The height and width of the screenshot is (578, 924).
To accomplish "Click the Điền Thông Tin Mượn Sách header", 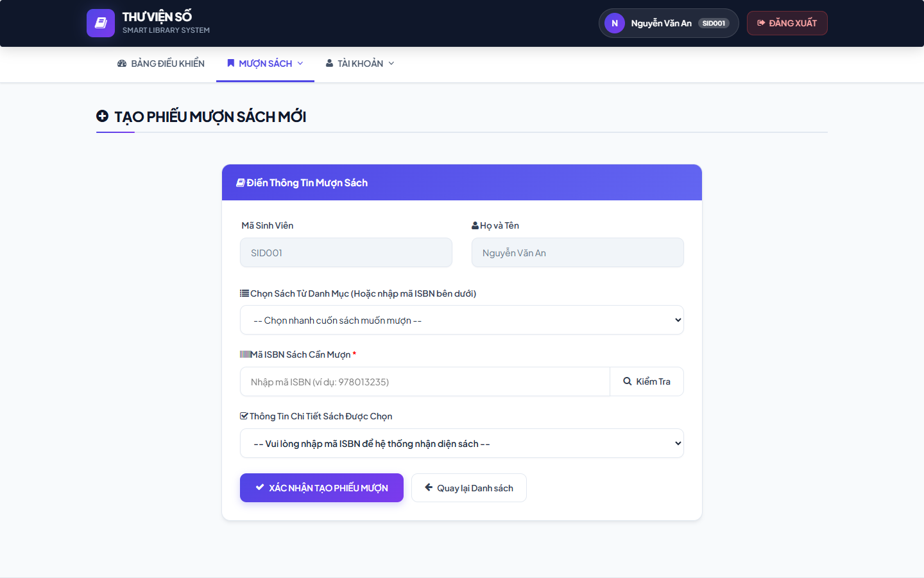I will pos(307,183).
